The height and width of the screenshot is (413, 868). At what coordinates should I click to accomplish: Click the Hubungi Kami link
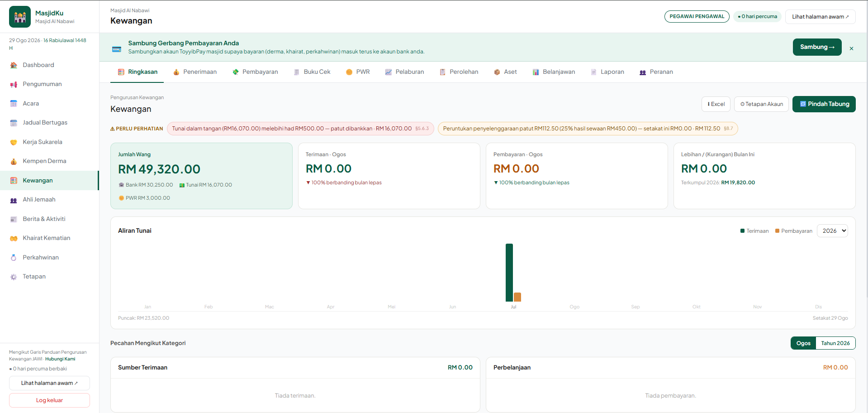pyautogui.click(x=60, y=359)
